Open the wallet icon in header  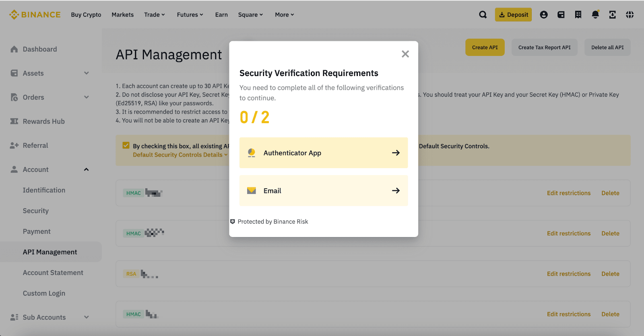tap(561, 15)
